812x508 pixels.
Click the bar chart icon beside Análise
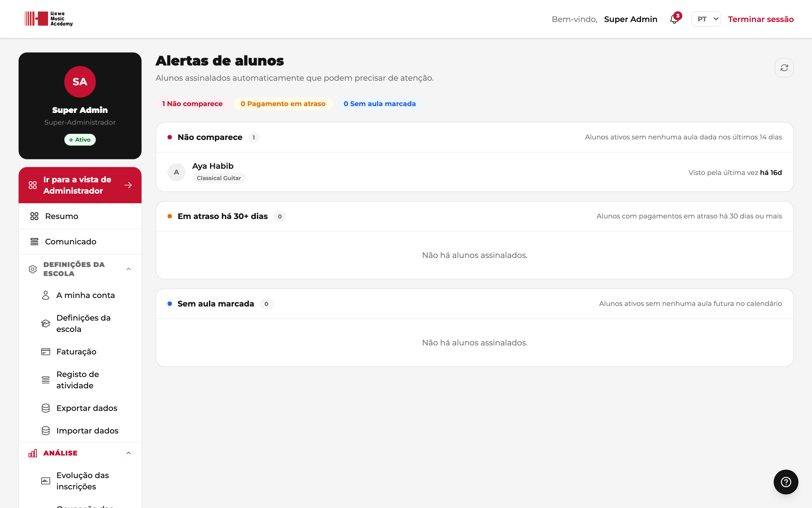point(32,453)
